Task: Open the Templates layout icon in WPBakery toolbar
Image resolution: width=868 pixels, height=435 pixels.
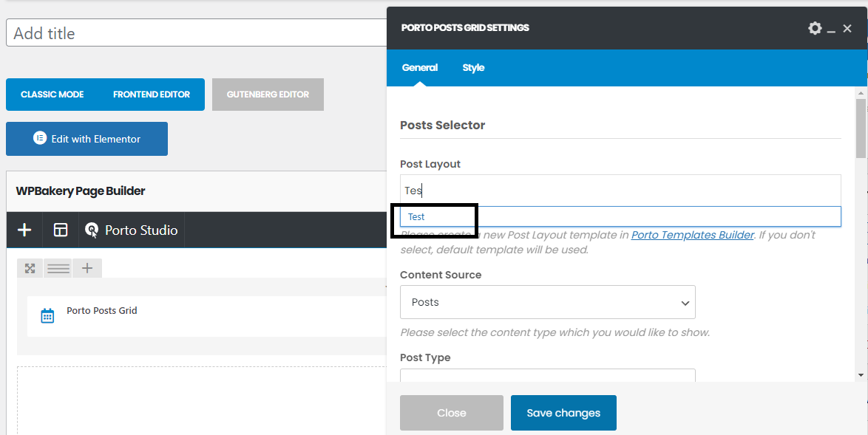Action: point(61,230)
